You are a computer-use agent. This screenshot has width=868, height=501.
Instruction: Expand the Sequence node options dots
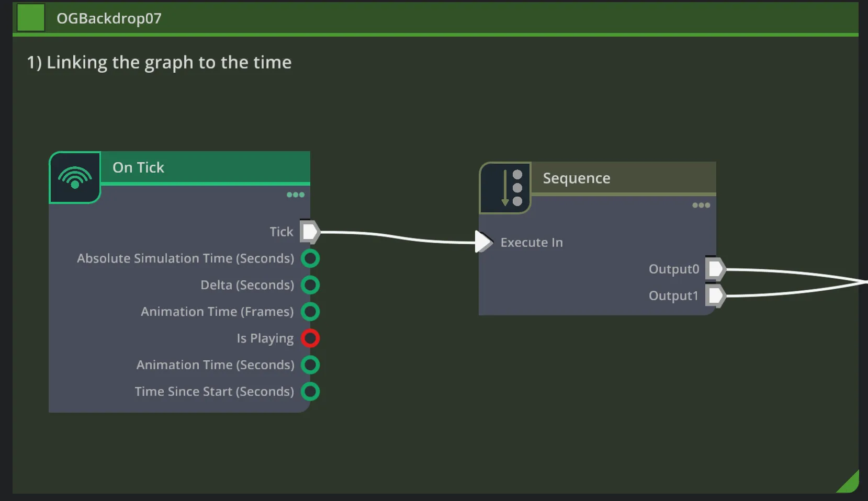(701, 205)
